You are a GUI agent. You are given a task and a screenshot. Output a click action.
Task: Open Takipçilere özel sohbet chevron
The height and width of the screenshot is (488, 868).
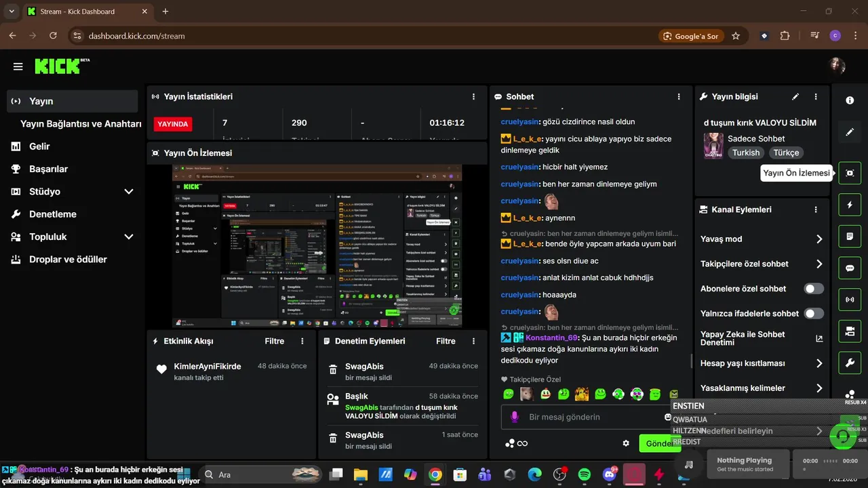pos(819,264)
